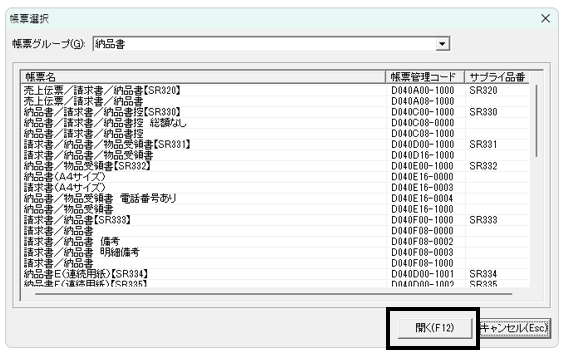Select the row with code D040C08-1000
Screen dimensions: 571x363
point(275,134)
